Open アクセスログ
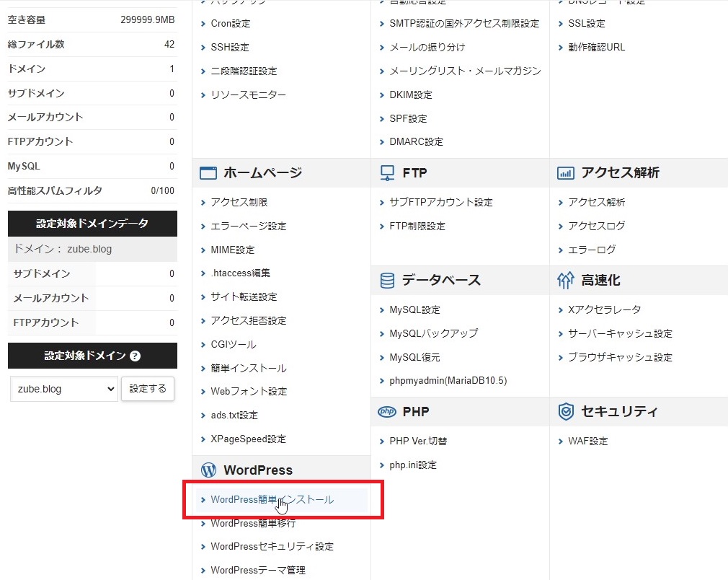This screenshot has width=728, height=580. click(597, 226)
